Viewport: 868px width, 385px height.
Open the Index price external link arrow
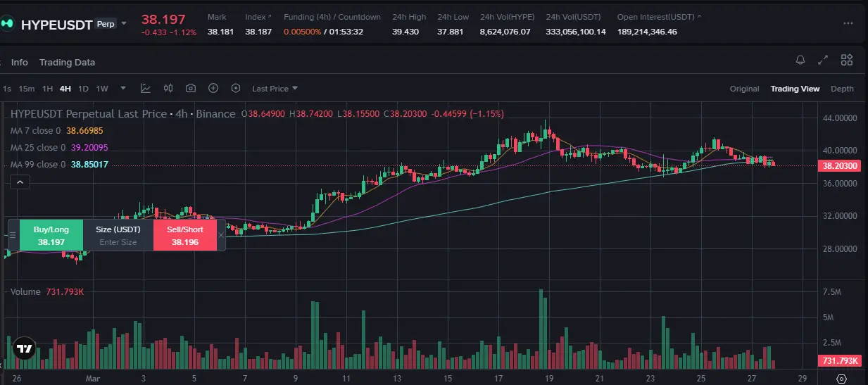[x=269, y=16]
